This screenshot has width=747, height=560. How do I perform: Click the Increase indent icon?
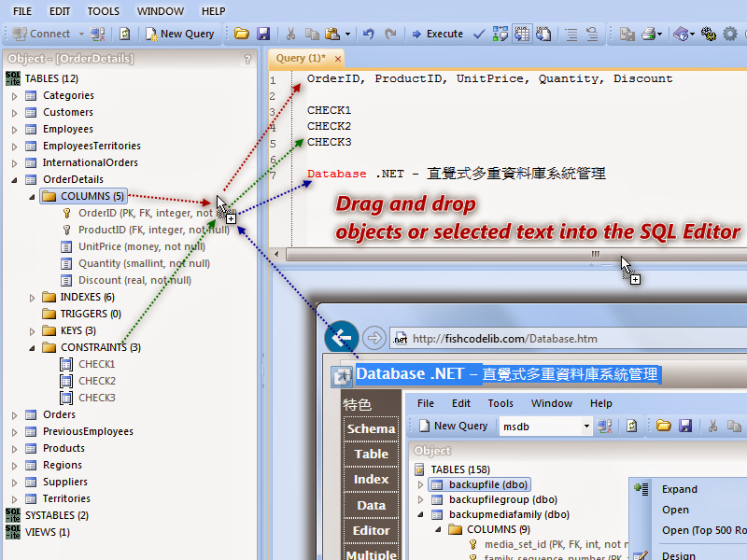click(x=571, y=34)
